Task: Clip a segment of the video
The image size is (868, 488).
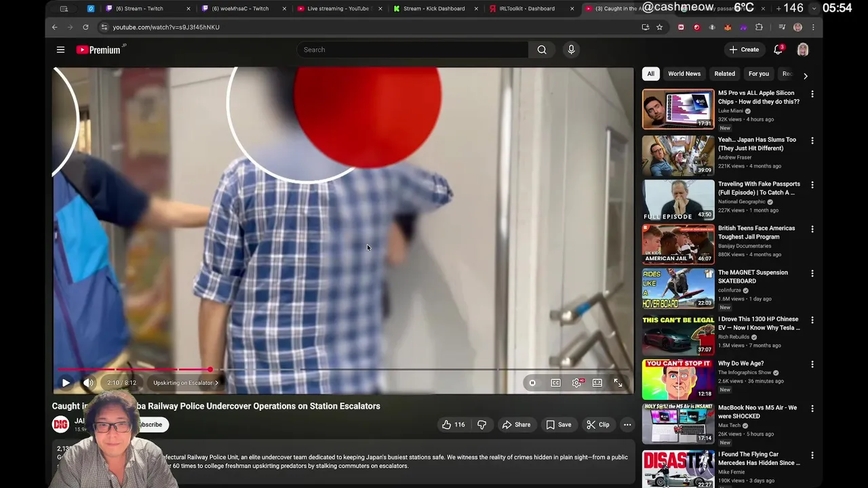Action: click(x=598, y=424)
